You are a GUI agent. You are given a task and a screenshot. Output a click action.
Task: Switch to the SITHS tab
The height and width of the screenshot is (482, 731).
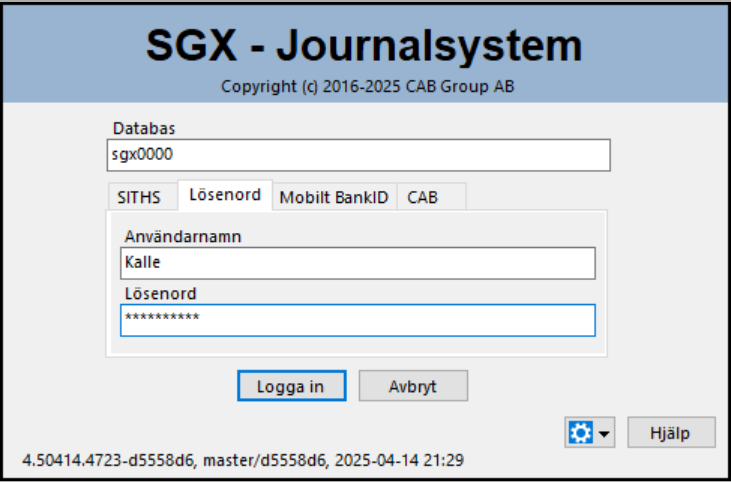[142, 197]
